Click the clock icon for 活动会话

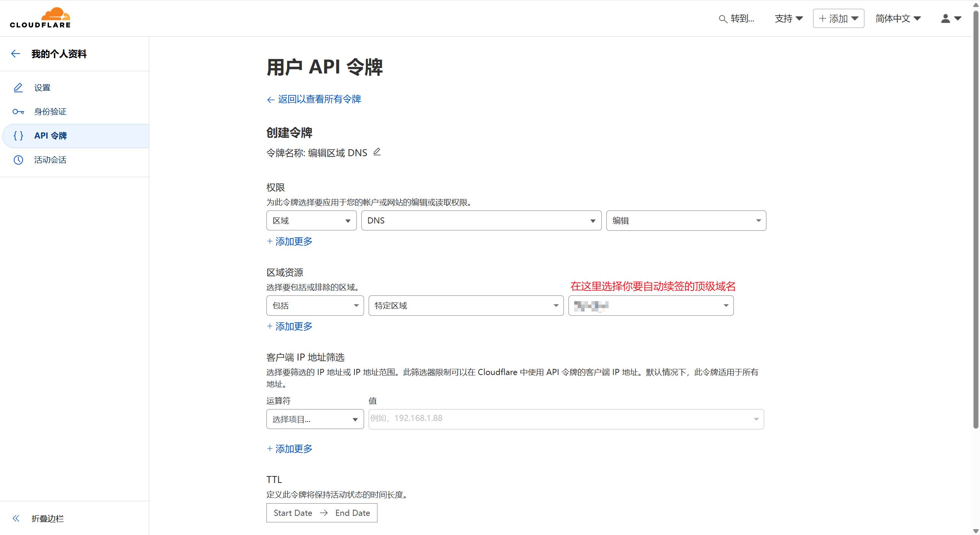18,160
